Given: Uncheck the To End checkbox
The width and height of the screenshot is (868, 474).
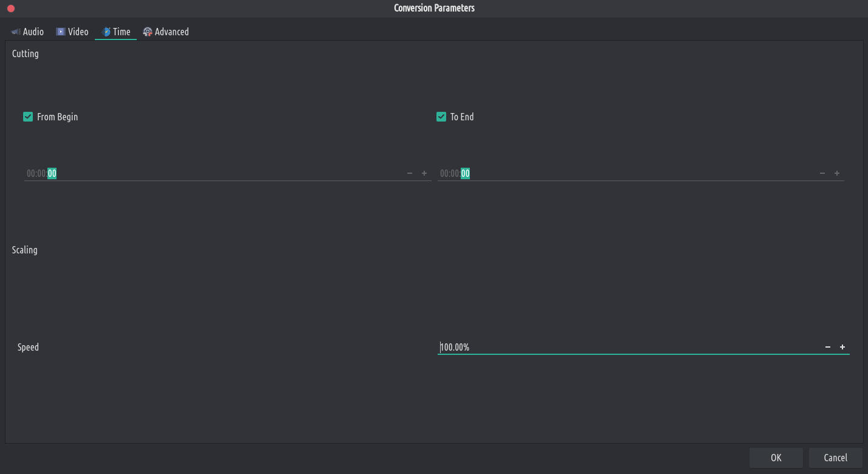Looking at the screenshot, I should [441, 117].
